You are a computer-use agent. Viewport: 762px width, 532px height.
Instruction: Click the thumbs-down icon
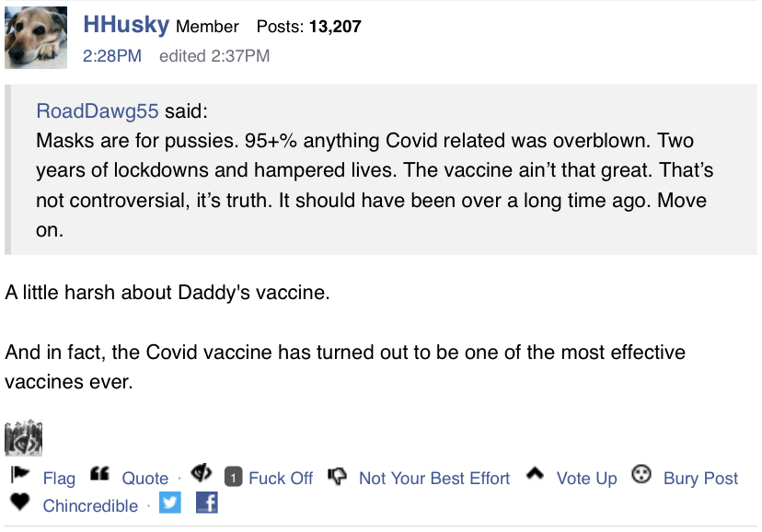337,476
